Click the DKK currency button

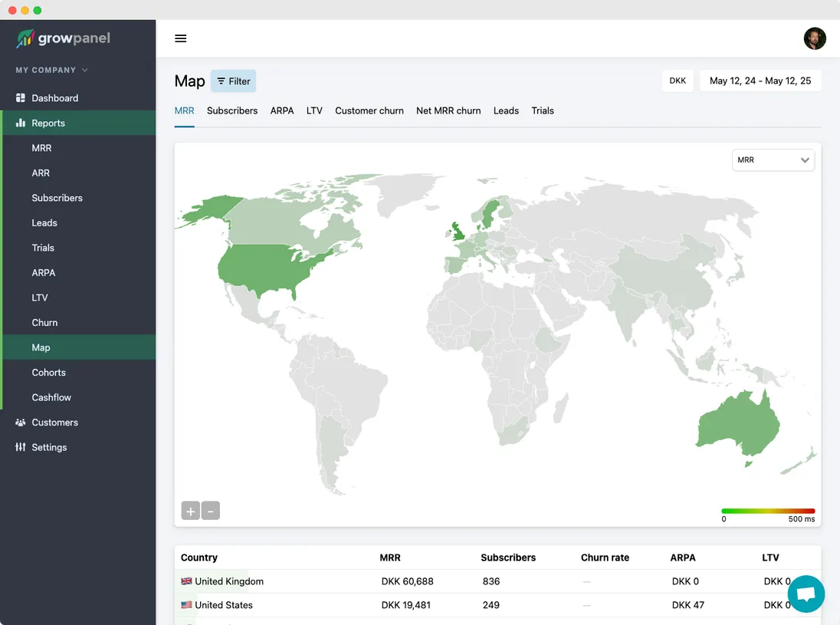tap(678, 81)
